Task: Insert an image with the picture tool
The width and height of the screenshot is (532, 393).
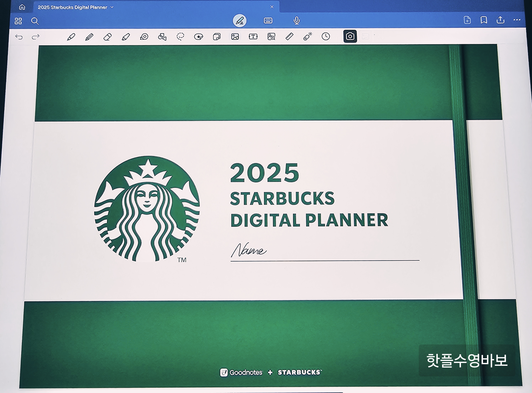Action: click(235, 37)
